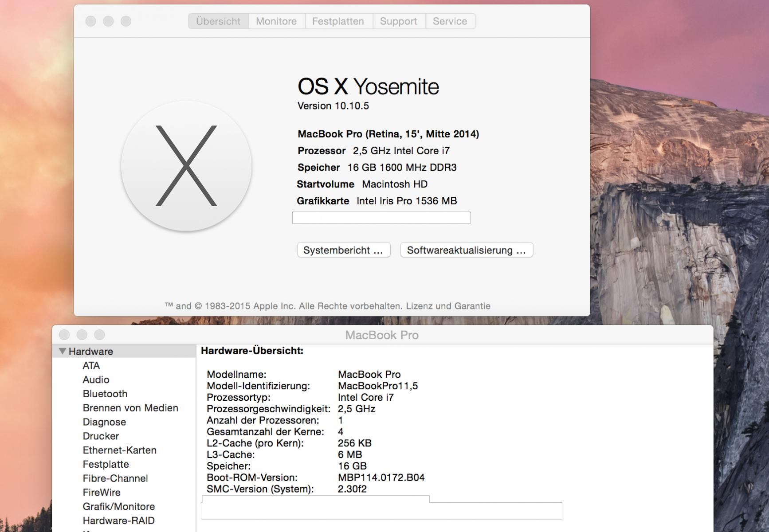Select Audio in sidebar
This screenshot has height=532, width=769.
click(x=96, y=380)
